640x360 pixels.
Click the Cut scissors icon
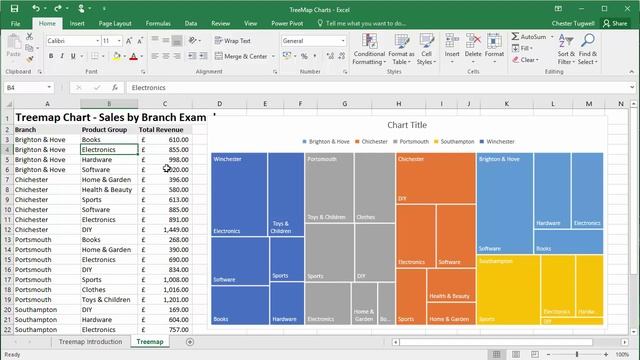(29, 37)
